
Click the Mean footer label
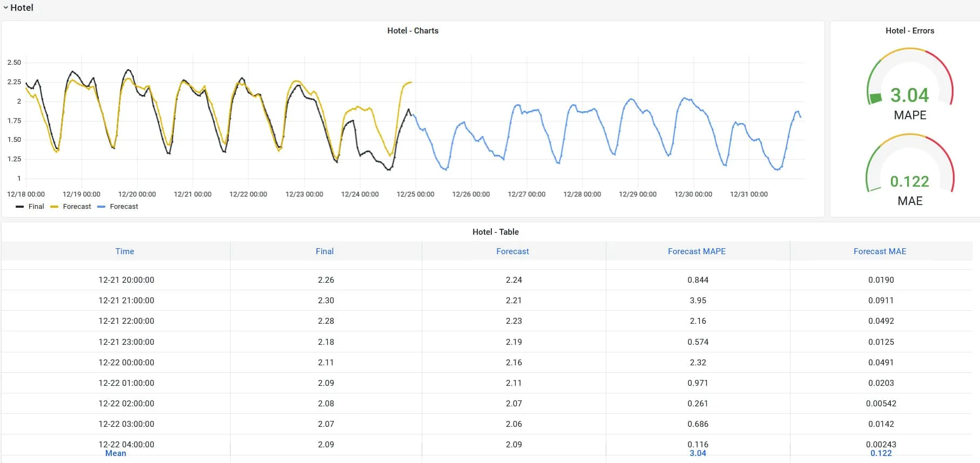click(116, 453)
